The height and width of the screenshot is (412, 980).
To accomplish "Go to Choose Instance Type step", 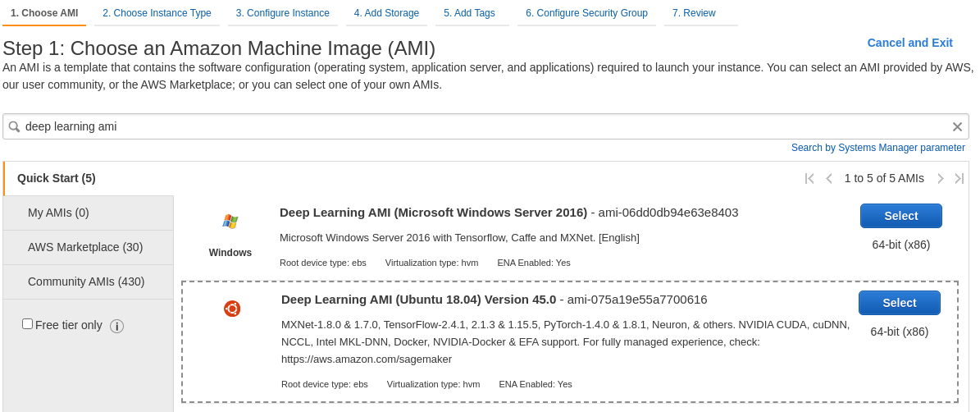I will 157,13.
